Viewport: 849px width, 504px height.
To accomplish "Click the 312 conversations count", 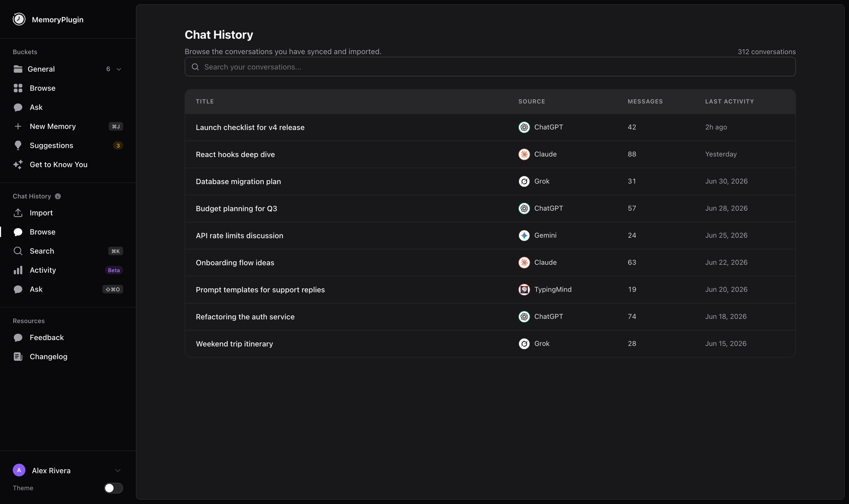I will pos(766,52).
